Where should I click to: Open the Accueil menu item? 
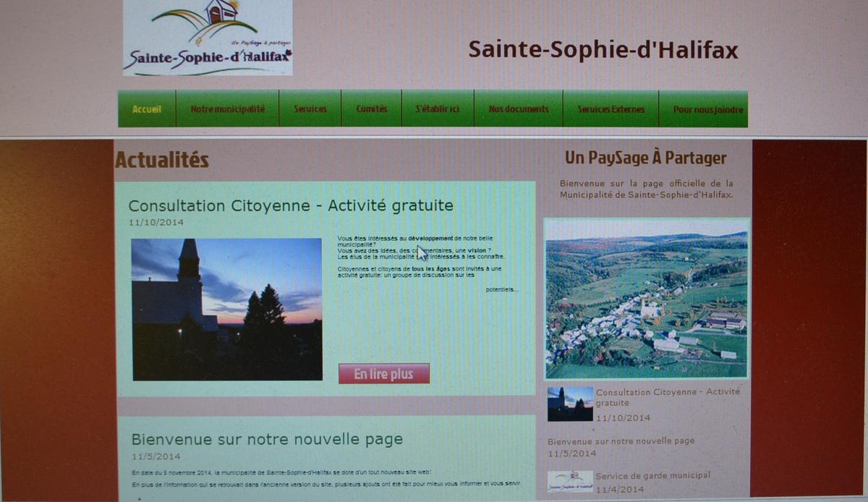click(146, 109)
